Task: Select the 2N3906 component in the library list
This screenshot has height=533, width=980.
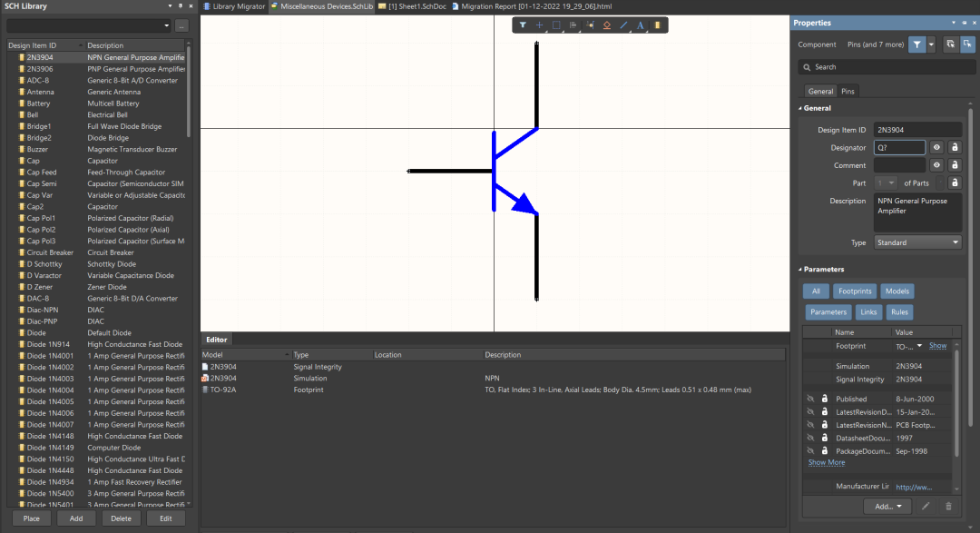Action: point(97,69)
